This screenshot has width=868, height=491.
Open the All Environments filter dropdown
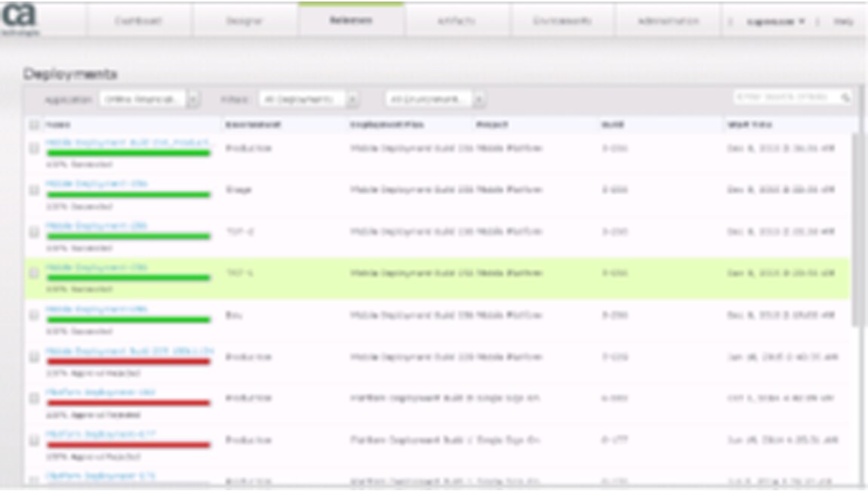coord(435,99)
